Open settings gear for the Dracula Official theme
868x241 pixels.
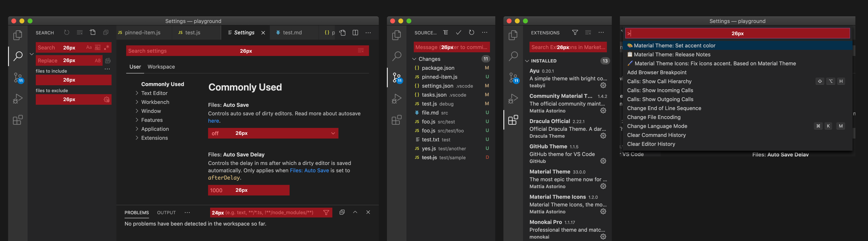603,136
